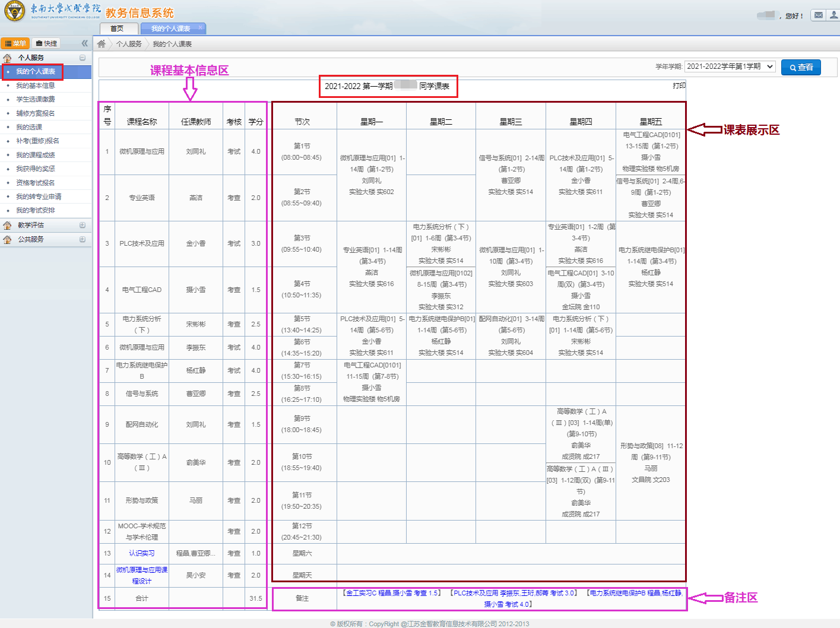Click the 星期五 column header

pos(651,122)
